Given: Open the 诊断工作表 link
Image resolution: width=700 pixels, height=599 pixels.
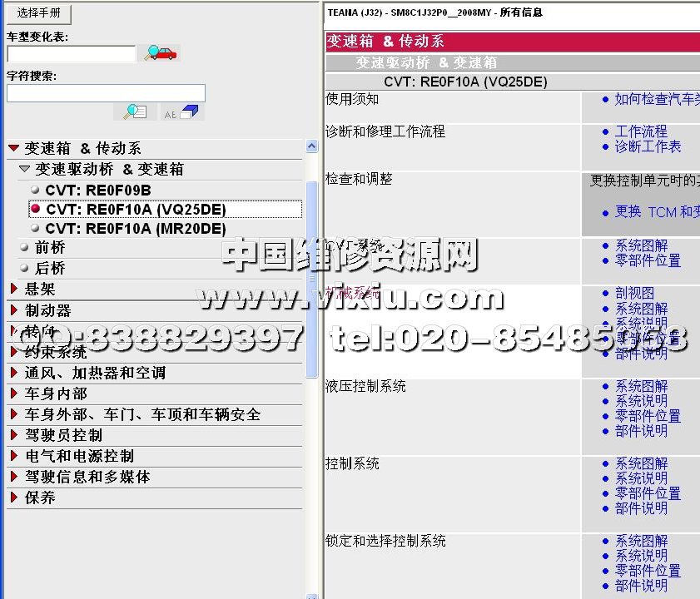Looking at the screenshot, I should tap(648, 146).
